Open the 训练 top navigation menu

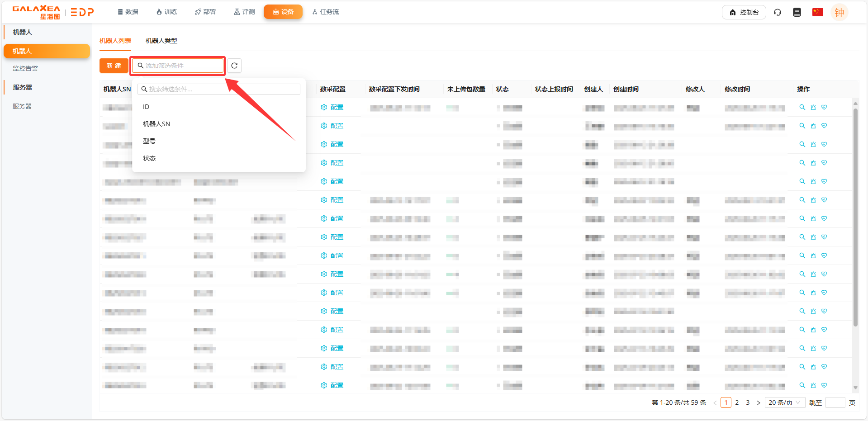coord(166,12)
